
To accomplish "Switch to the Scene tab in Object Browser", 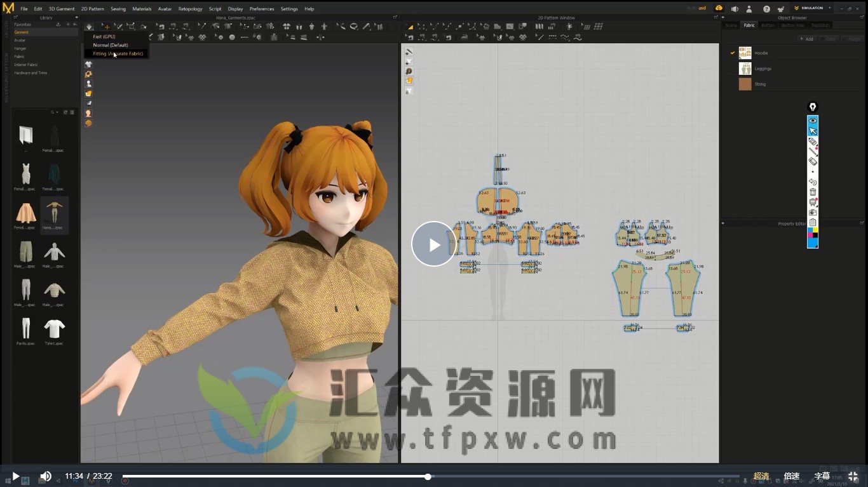I will (731, 25).
